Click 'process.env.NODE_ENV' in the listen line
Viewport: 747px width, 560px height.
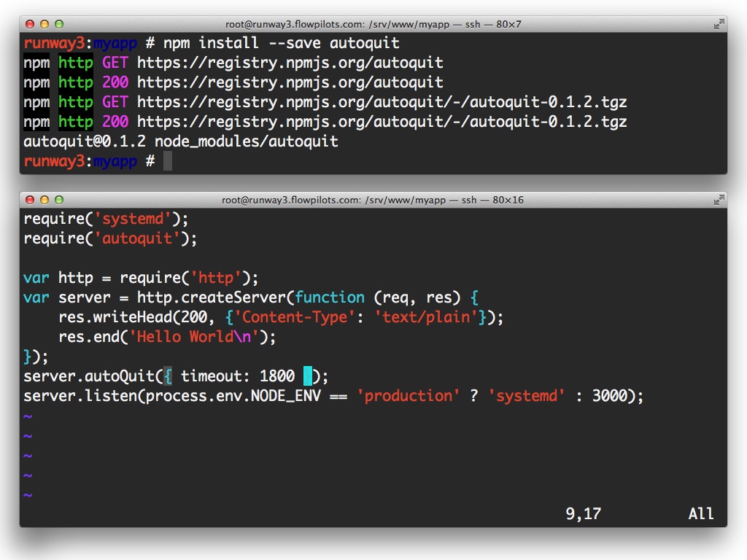[233, 396]
